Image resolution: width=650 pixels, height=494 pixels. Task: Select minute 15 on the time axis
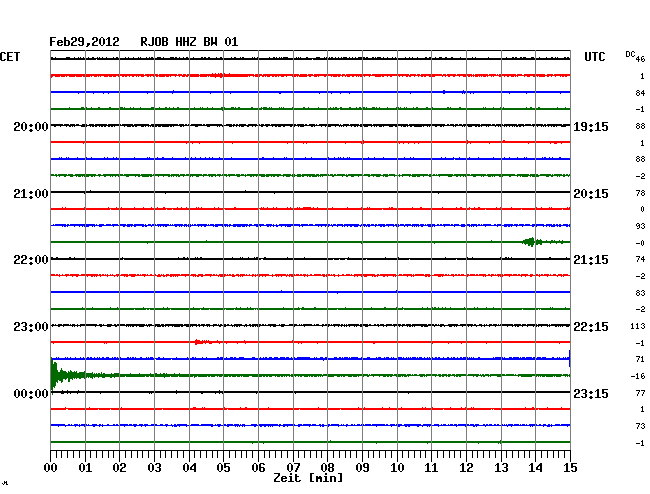pyautogui.click(x=570, y=467)
